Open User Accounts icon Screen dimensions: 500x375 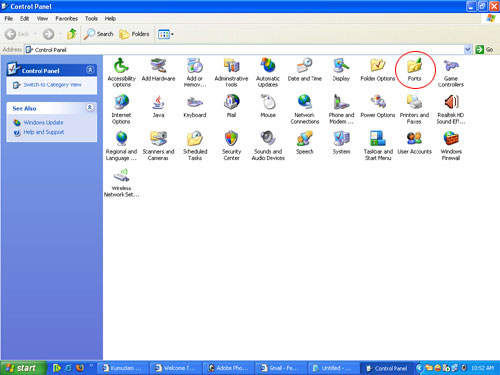coord(414,143)
